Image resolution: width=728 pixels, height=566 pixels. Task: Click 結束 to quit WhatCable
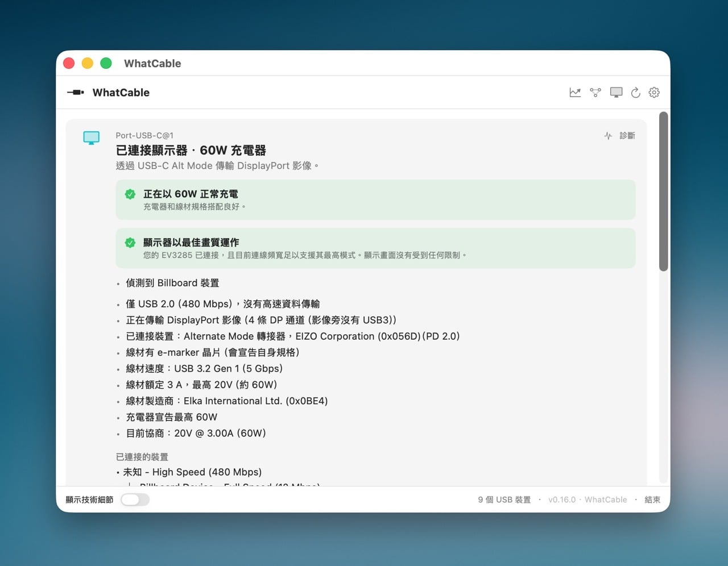(x=652, y=500)
